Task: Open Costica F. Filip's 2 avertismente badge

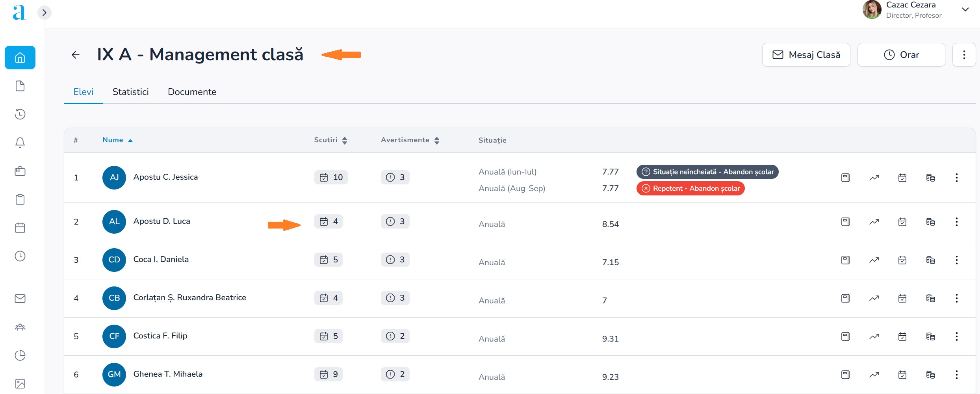Action: tap(395, 336)
